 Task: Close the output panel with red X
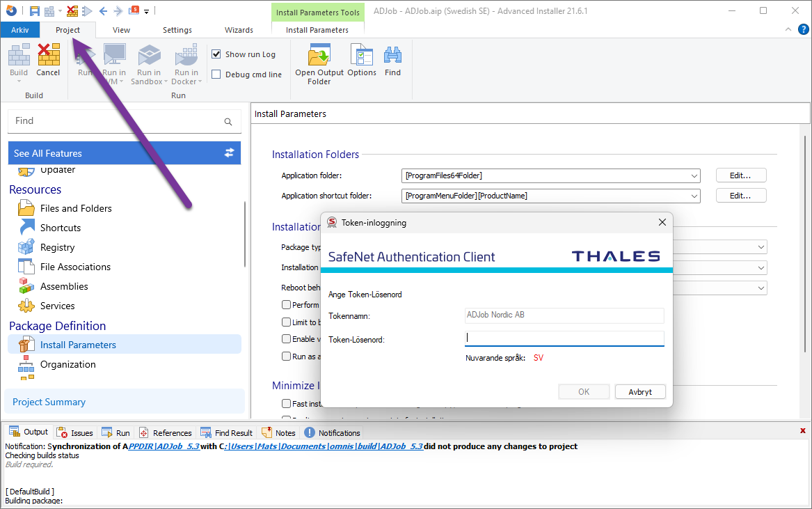tap(803, 431)
